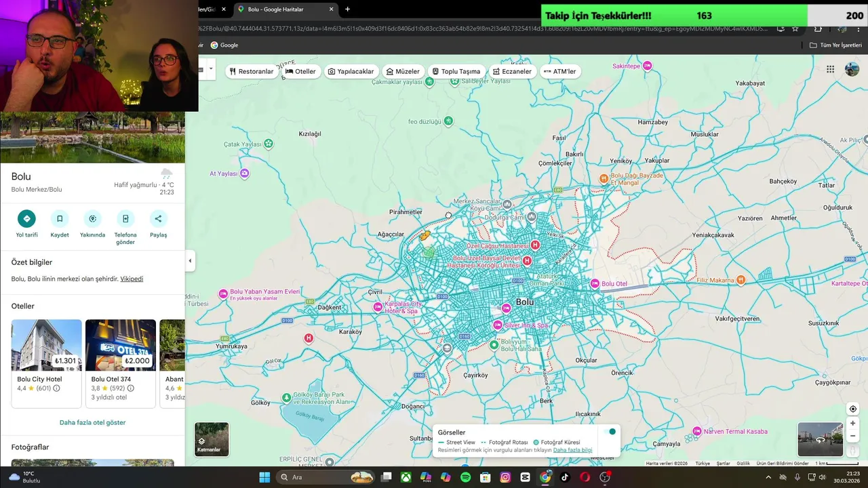Open the Yakınında nearby search icon
The image size is (868, 488).
92,218
